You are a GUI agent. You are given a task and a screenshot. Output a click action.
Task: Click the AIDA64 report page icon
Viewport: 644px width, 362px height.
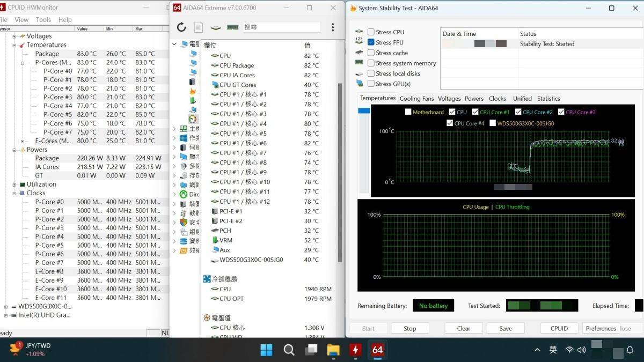pos(198,27)
